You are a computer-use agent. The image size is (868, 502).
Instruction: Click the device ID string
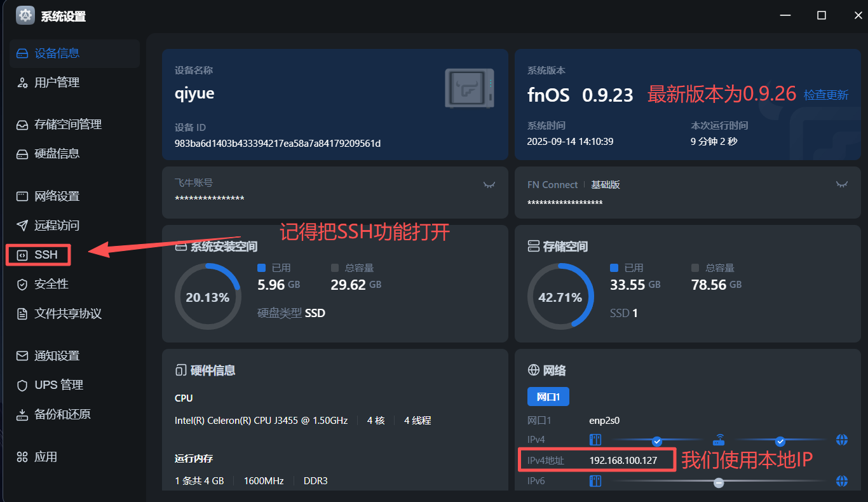[x=278, y=144]
